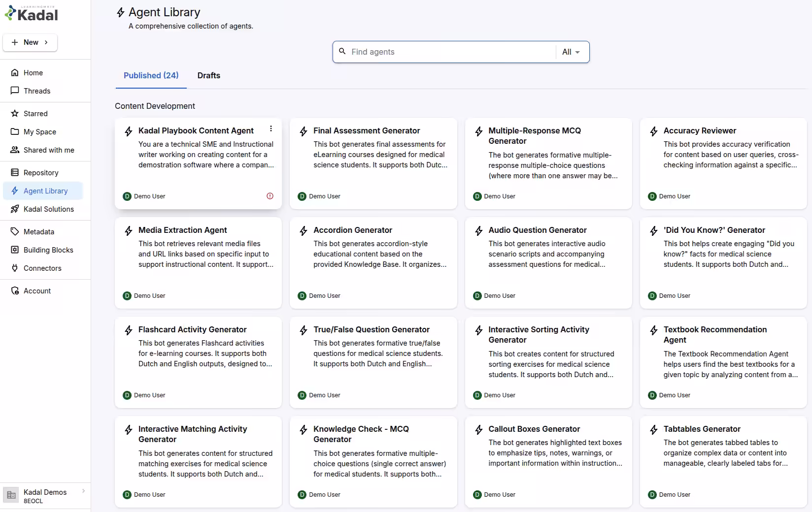
Task: Click the Accordion Generator description text
Action: 380,254
